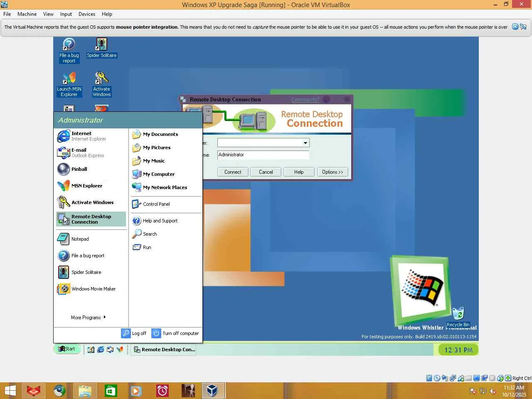Open the VirtualBox Machine menu
This screenshot has width=532, height=399.
pyautogui.click(x=27, y=14)
